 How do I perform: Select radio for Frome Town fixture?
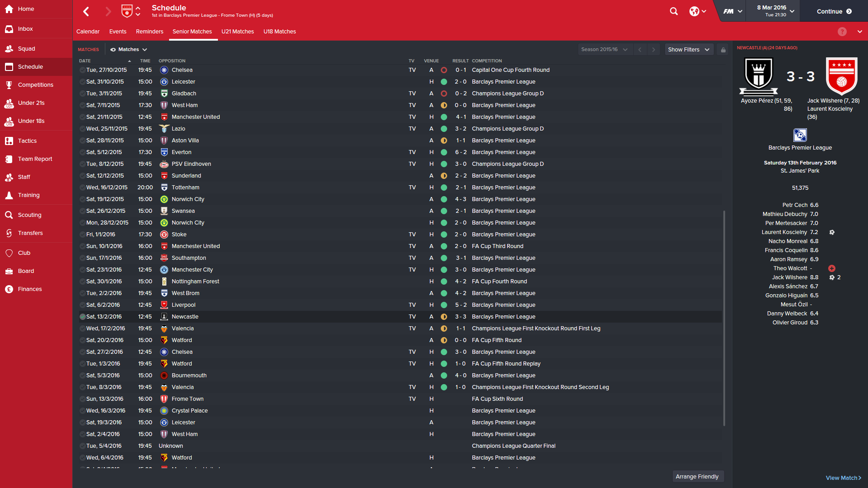[x=82, y=399]
